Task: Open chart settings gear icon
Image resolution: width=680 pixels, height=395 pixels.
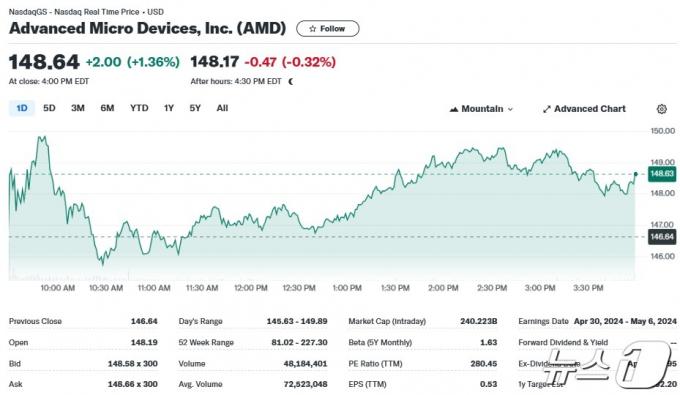Action: [x=661, y=109]
